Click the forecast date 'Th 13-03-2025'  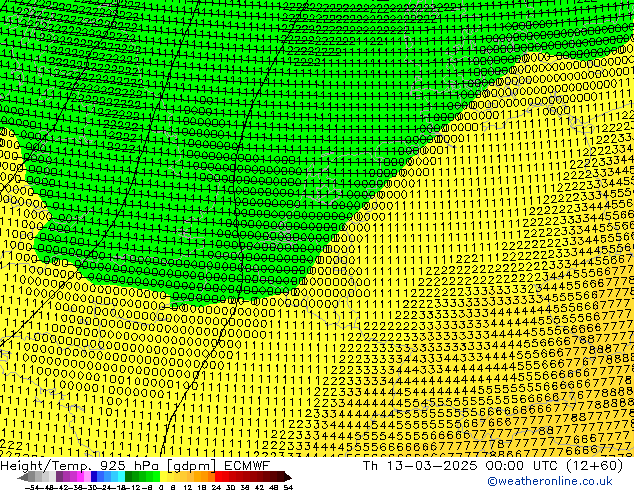click(x=420, y=466)
